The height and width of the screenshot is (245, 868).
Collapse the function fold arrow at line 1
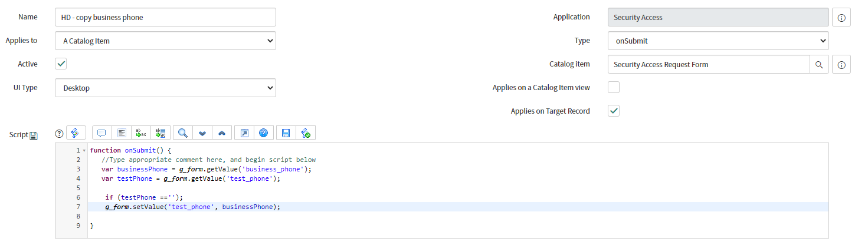click(84, 151)
